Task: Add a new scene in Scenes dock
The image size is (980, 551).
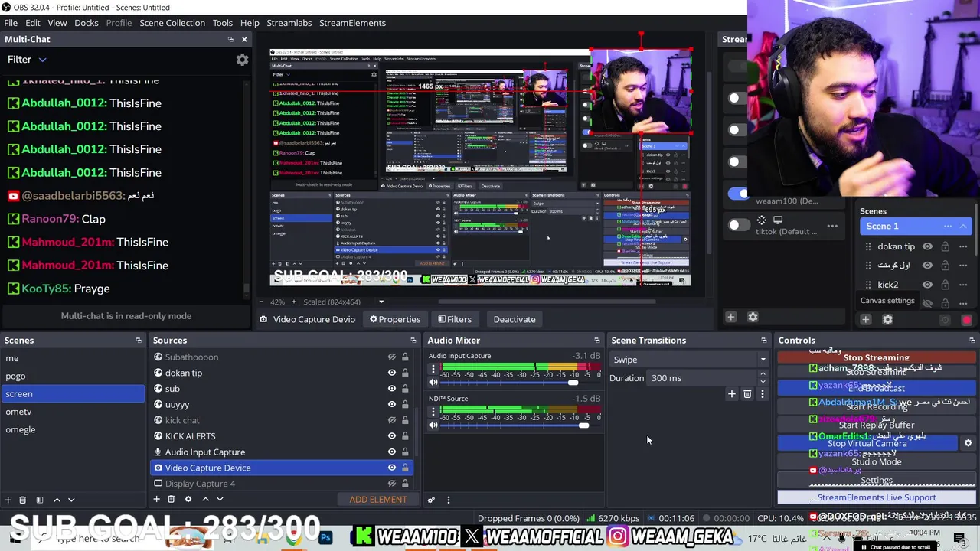Action: click(x=8, y=500)
